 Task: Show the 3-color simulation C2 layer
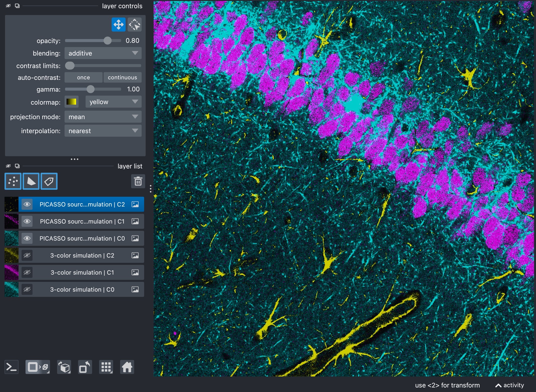click(x=27, y=255)
